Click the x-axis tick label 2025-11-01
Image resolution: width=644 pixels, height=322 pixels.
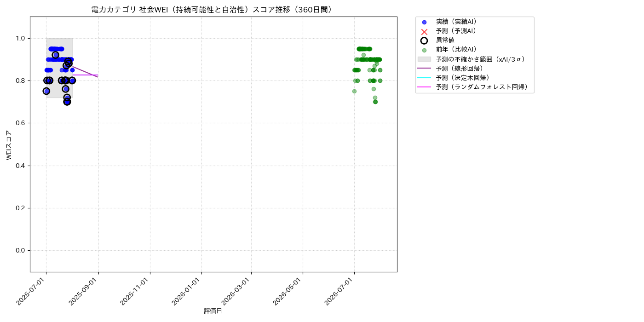click(136, 291)
